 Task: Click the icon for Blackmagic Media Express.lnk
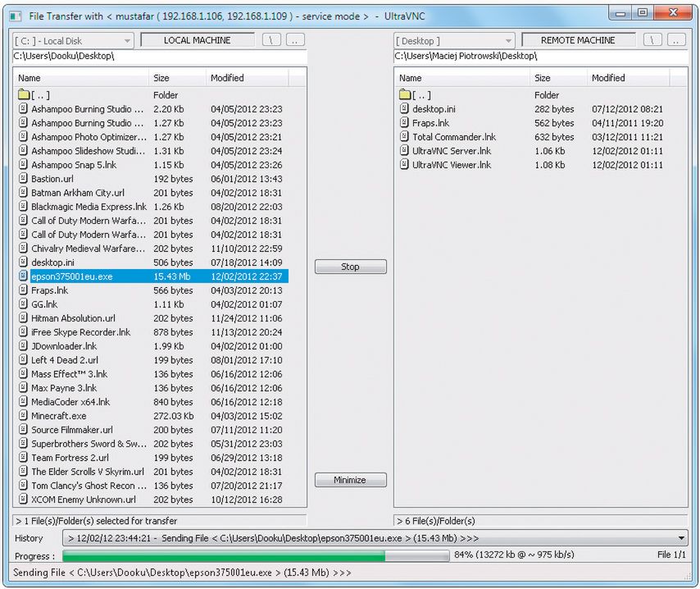(x=23, y=206)
